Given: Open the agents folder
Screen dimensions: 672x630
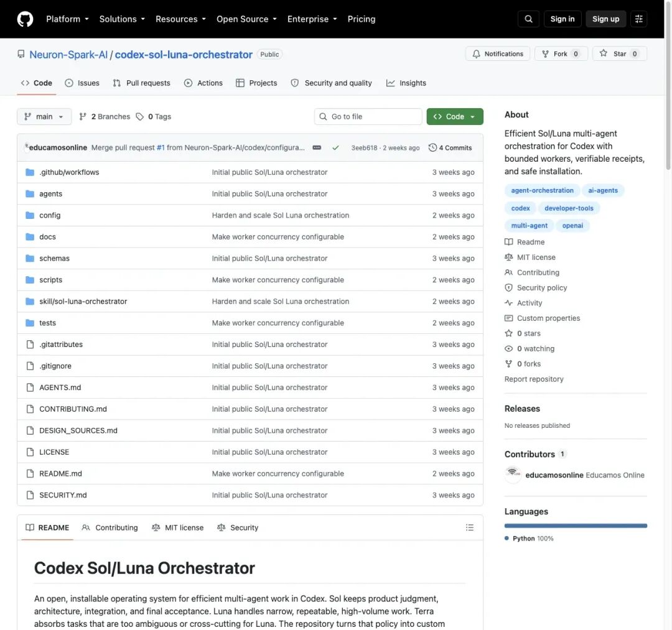Looking at the screenshot, I should (50, 193).
